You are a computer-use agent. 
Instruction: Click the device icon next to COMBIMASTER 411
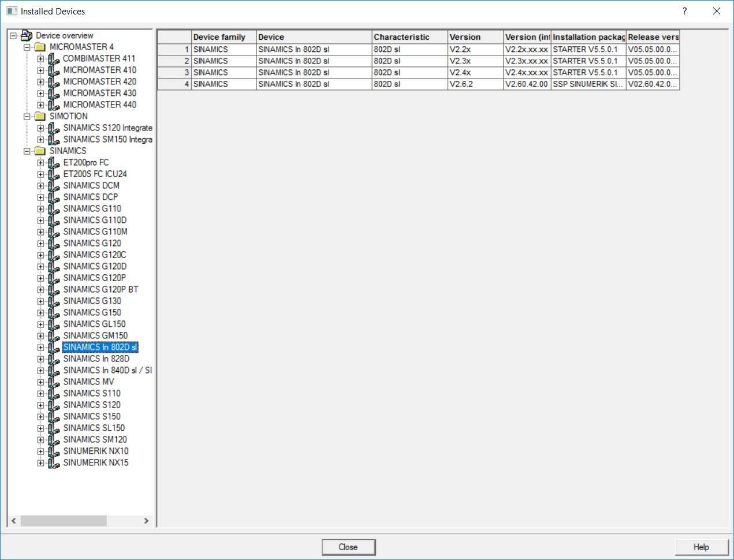pyautogui.click(x=54, y=59)
